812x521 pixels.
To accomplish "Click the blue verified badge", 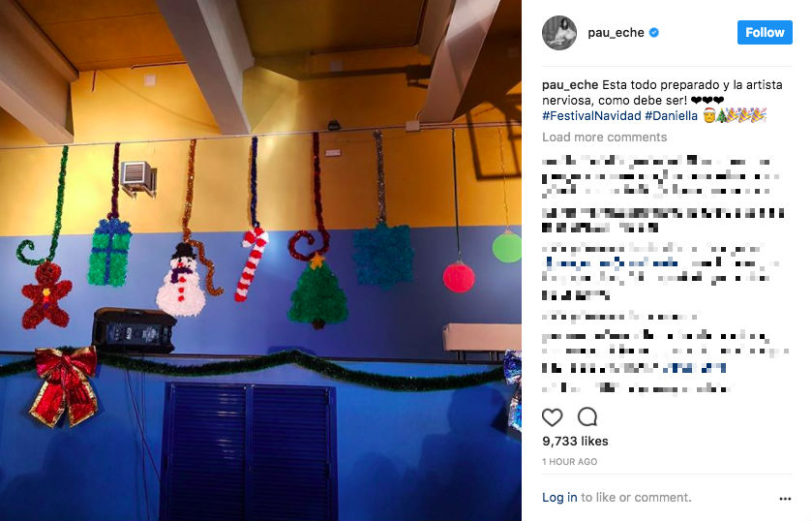I will 654,33.
